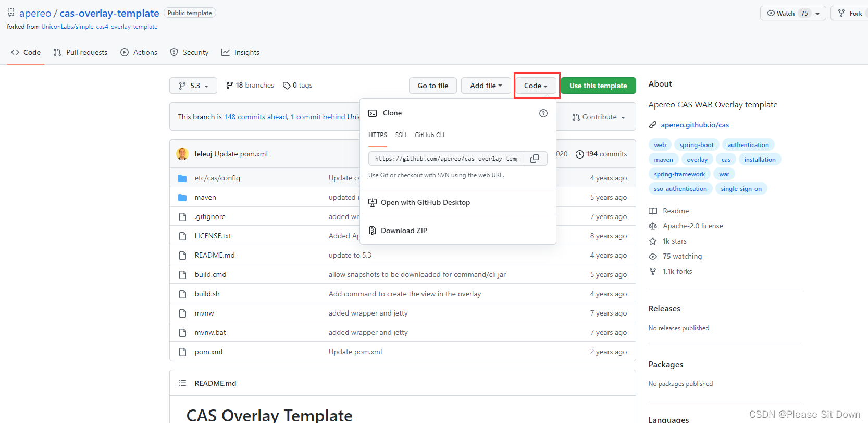Select the clone URL text field

[446, 159]
